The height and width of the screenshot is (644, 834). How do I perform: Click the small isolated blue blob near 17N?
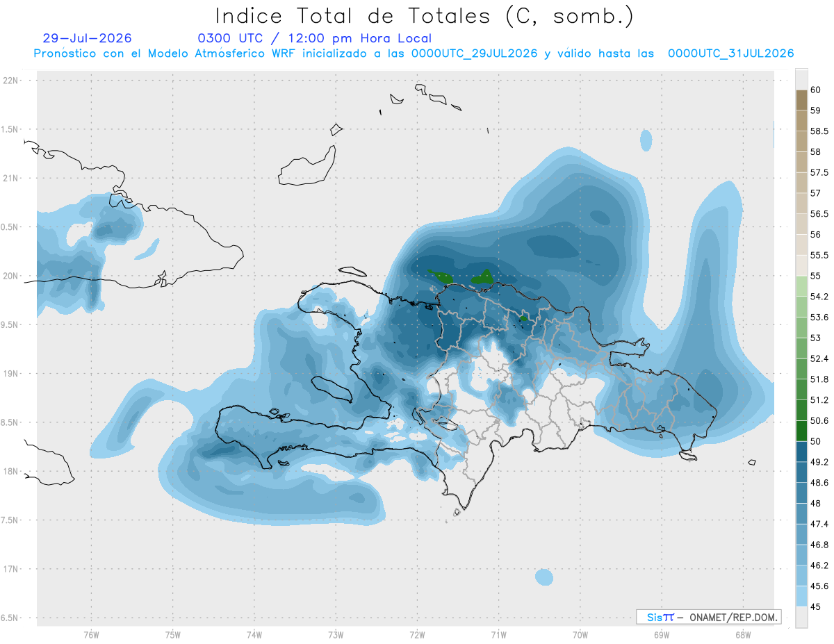pyautogui.click(x=544, y=577)
